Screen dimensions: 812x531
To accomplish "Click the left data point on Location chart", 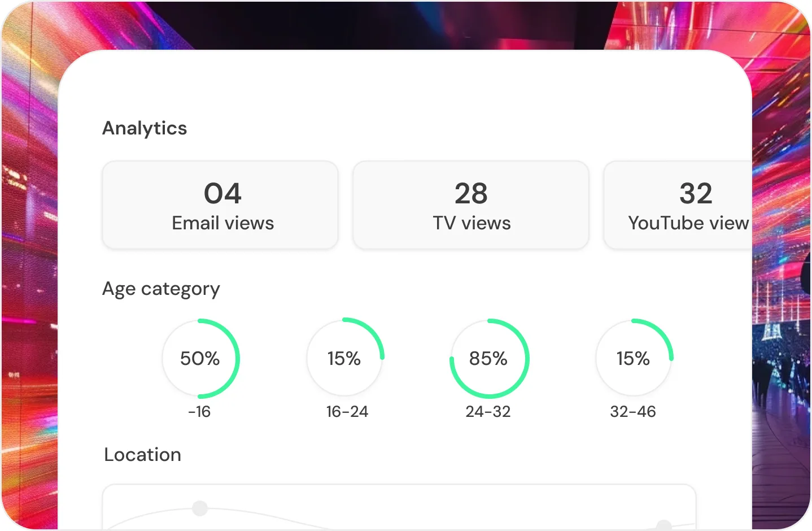I will tap(199, 508).
